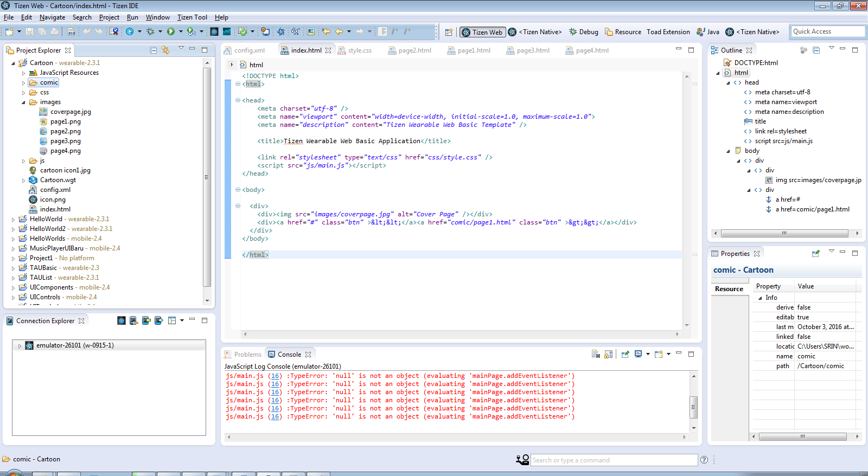Click Emulator Manager icon in Connection Explorer
The height and width of the screenshot is (476, 868).
tap(122, 320)
